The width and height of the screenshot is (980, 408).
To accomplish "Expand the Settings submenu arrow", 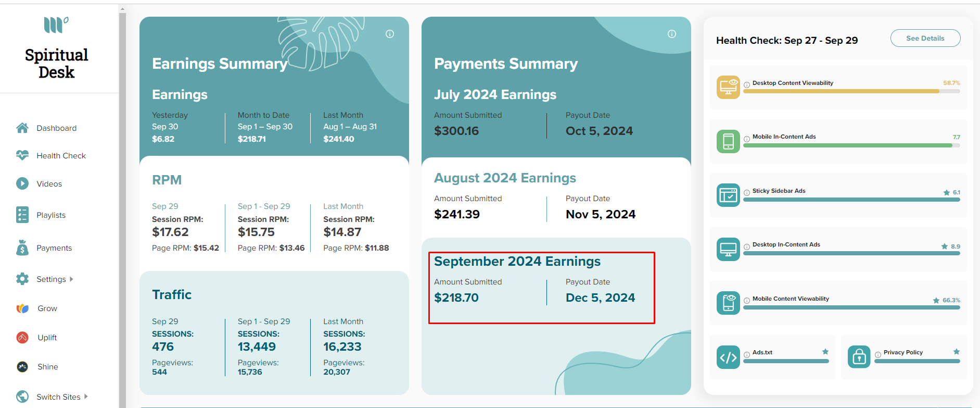I will click(71, 279).
